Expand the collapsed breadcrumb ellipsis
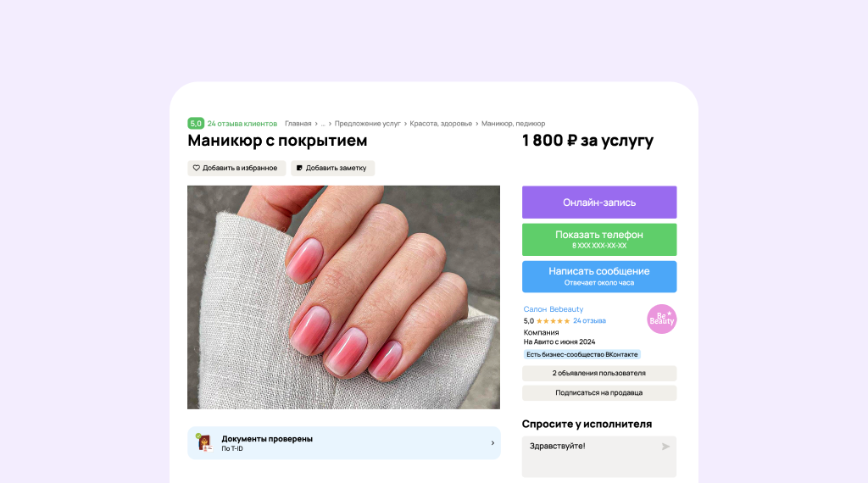The image size is (868, 483). point(323,124)
